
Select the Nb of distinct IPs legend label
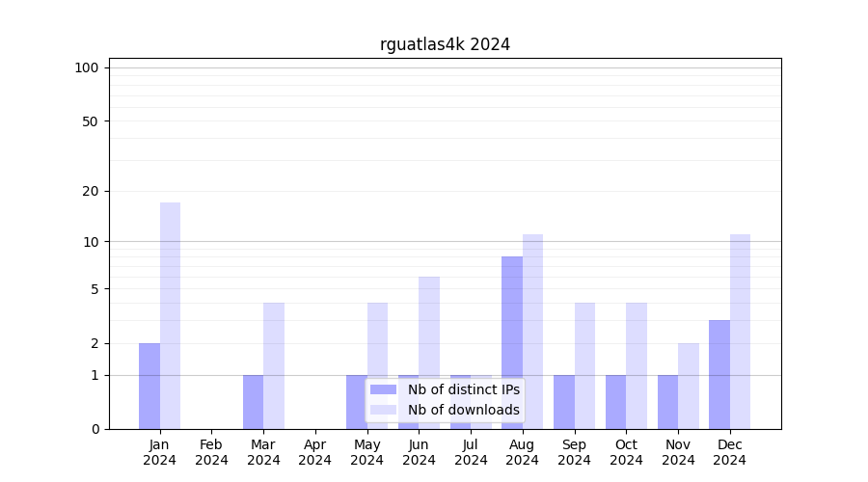click(x=463, y=389)
